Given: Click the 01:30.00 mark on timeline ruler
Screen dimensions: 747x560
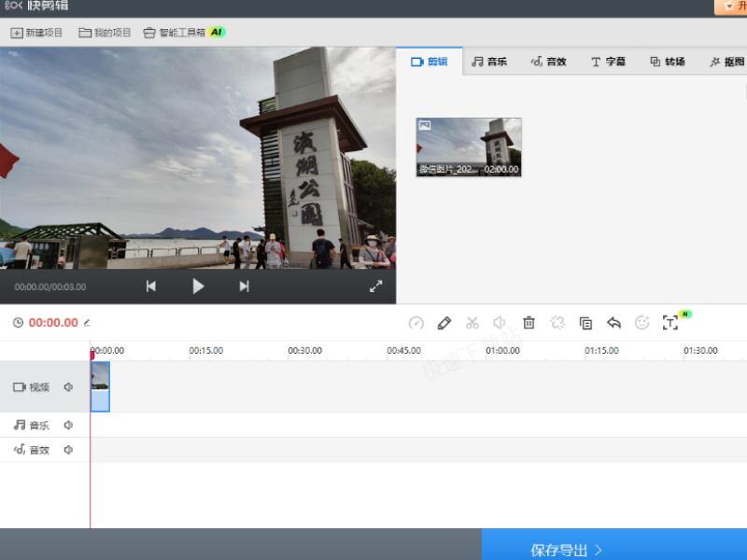Looking at the screenshot, I should click(700, 351).
